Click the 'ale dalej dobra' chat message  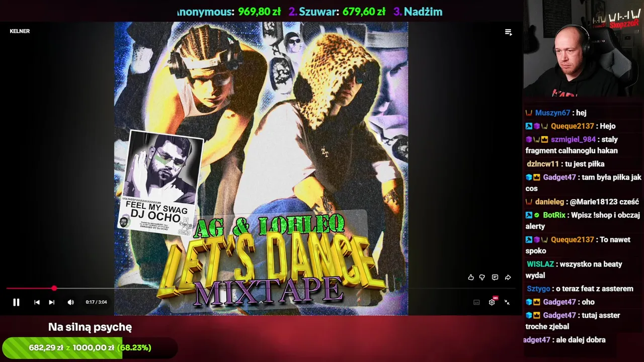[x=581, y=340]
